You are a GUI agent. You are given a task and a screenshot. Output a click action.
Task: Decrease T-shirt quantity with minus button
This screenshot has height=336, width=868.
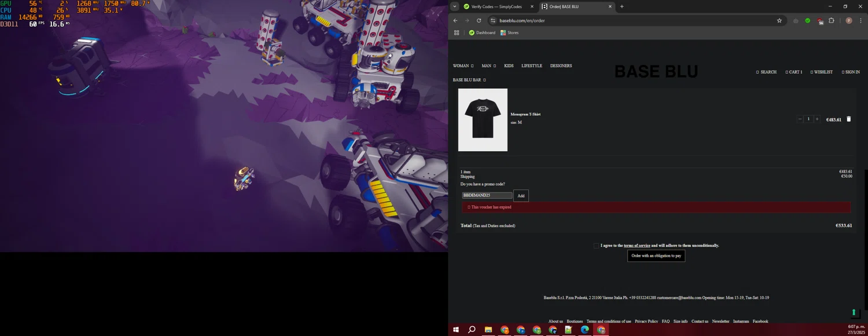pos(800,119)
